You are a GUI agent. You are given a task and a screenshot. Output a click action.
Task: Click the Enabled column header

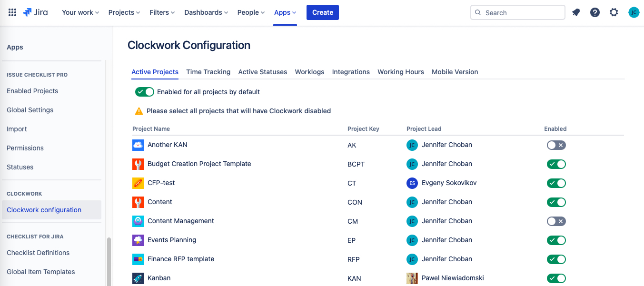point(555,129)
